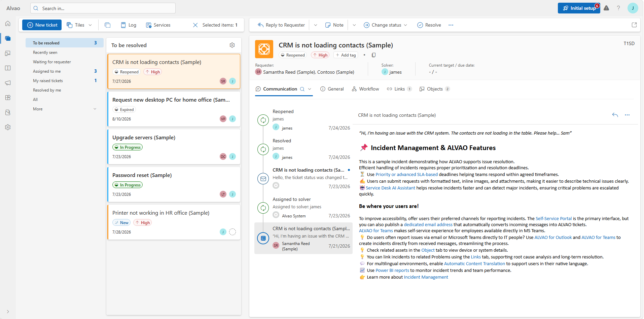Image resolution: width=644 pixels, height=319 pixels.
Task: Open the help question mark icon
Action: (x=618, y=8)
